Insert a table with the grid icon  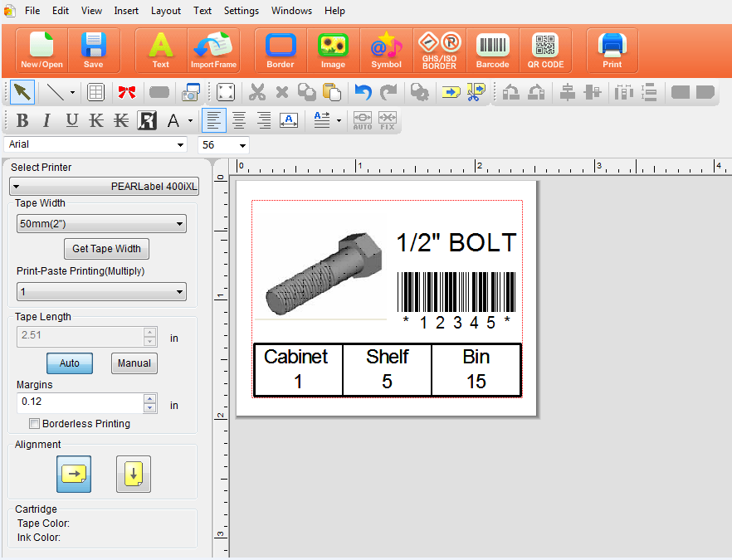pyautogui.click(x=95, y=92)
